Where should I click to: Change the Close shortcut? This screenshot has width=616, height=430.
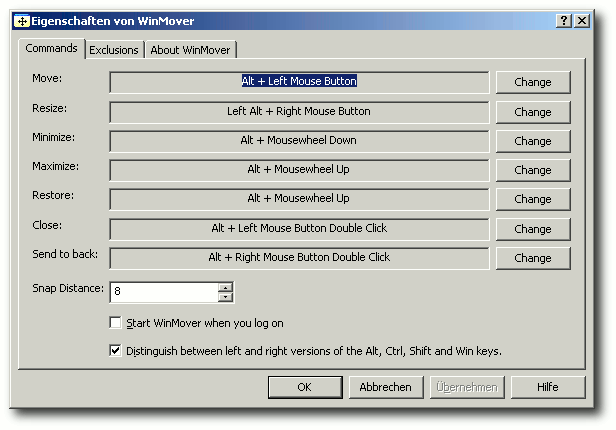click(x=532, y=229)
